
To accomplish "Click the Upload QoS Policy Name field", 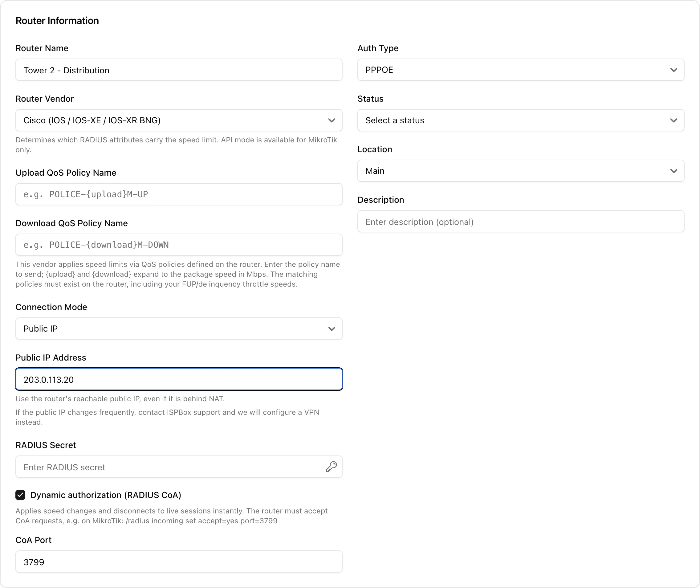I will 179,194.
